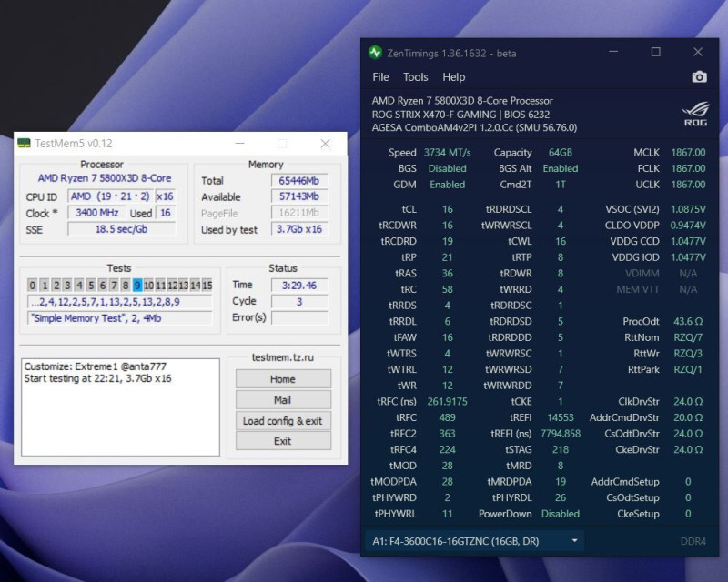This screenshot has height=582, width=728.
Task: Click the VSOC (SVI2) value 1.0875V
Action: (x=688, y=209)
